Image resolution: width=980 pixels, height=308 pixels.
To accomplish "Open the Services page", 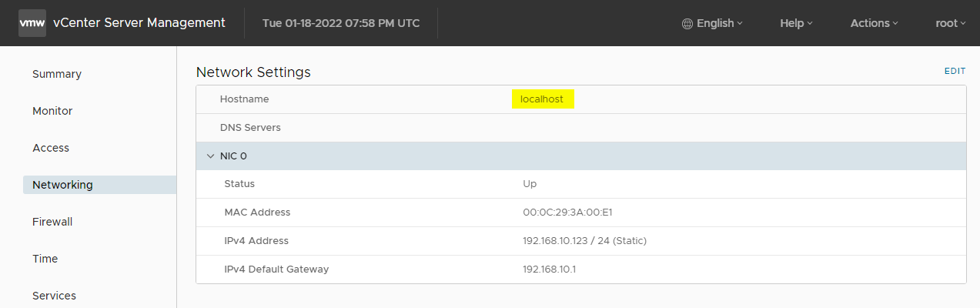I will point(54,296).
